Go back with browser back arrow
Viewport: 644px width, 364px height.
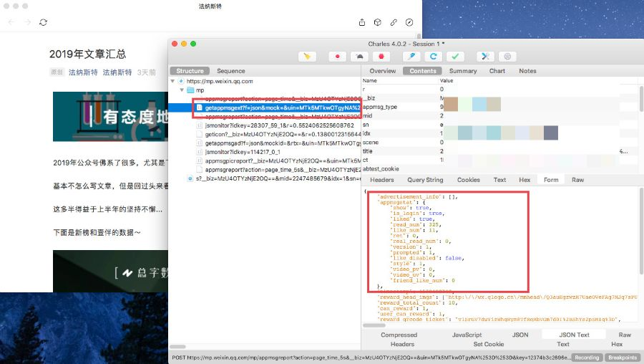(11, 22)
